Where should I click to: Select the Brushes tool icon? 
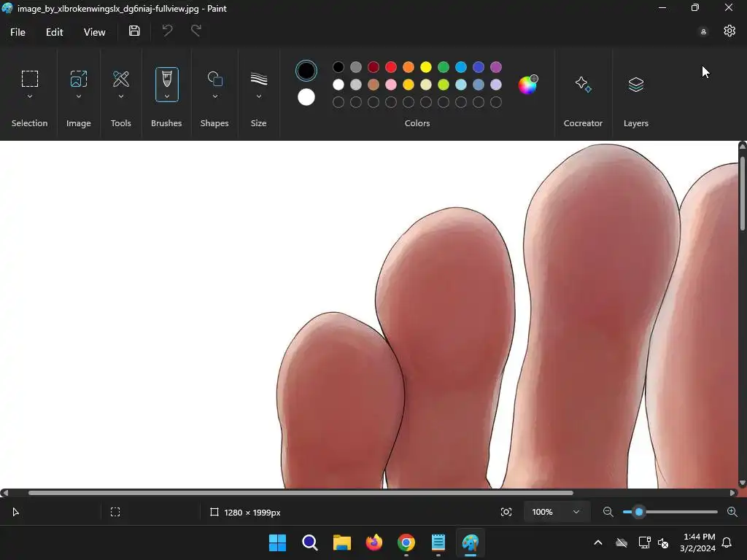tap(167, 79)
